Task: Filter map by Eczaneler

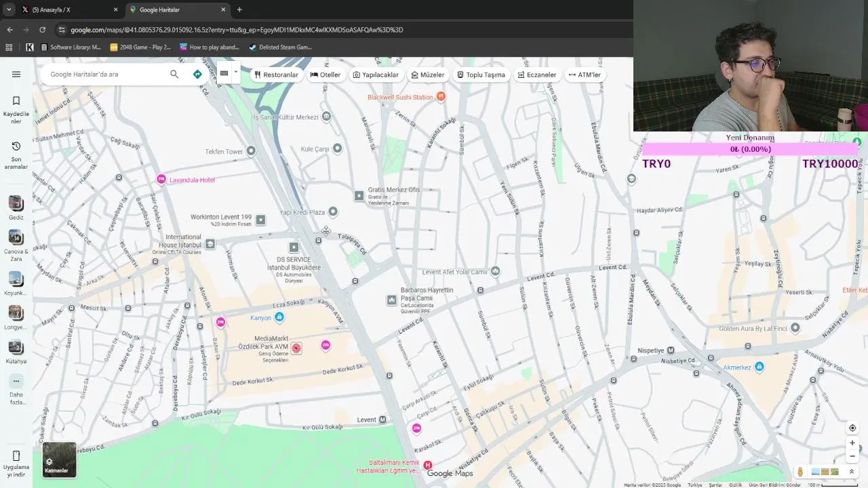Action: coord(536,75)
